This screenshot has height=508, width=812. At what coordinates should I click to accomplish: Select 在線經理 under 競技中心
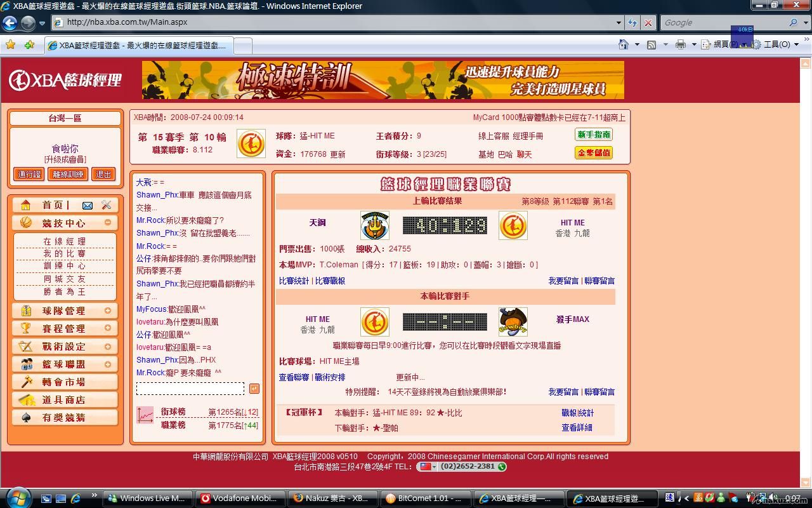(x=64, y=241)
